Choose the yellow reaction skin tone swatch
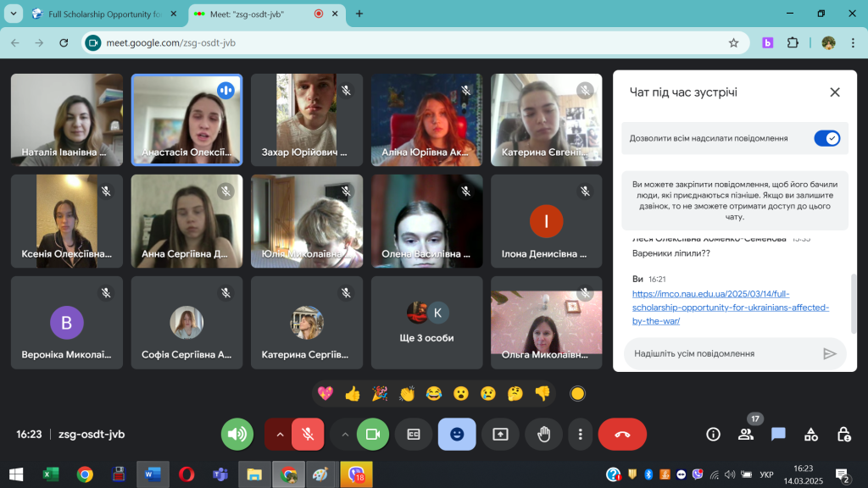 577,393
